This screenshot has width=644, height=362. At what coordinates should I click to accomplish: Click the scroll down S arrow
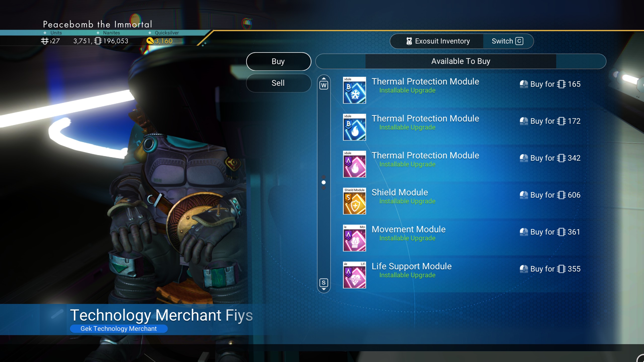(x=324, y=284)
